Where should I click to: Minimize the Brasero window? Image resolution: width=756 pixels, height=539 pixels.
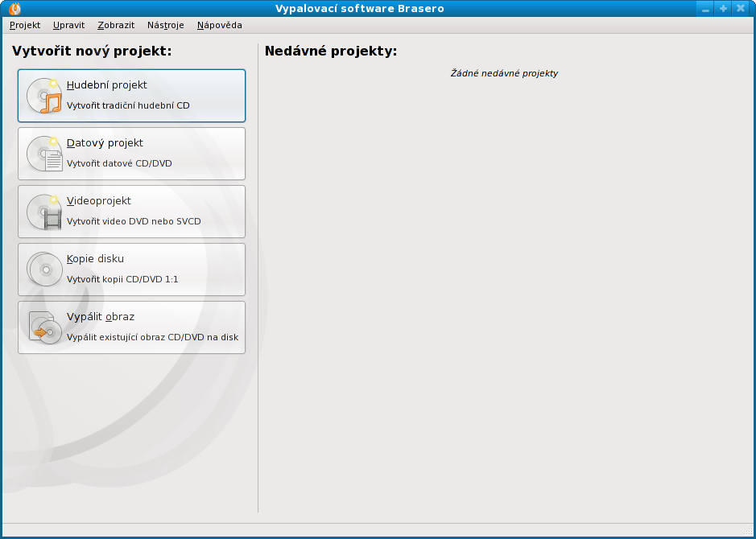tap(705, 9)
